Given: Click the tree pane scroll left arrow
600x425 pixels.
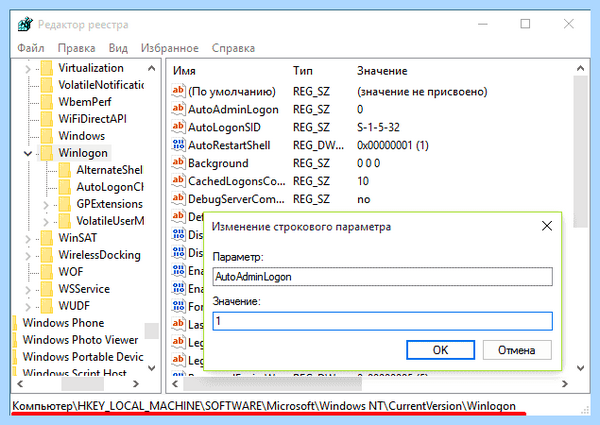Looking at the screenshot, I should tap(20, 384).
